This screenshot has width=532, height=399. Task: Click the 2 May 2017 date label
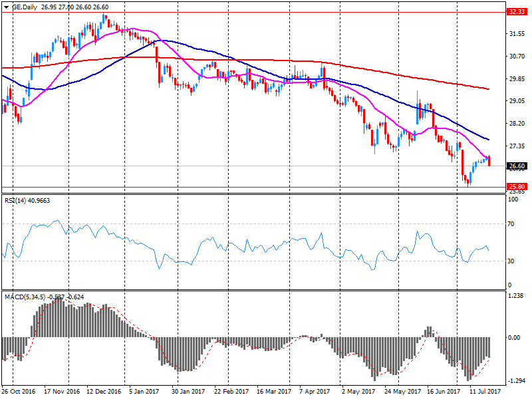358,392
